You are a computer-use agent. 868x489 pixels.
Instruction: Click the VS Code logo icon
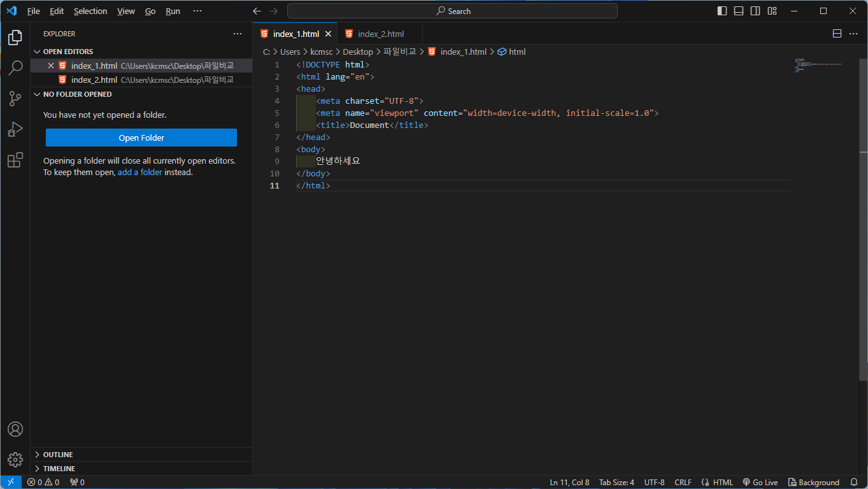(11, 11)
